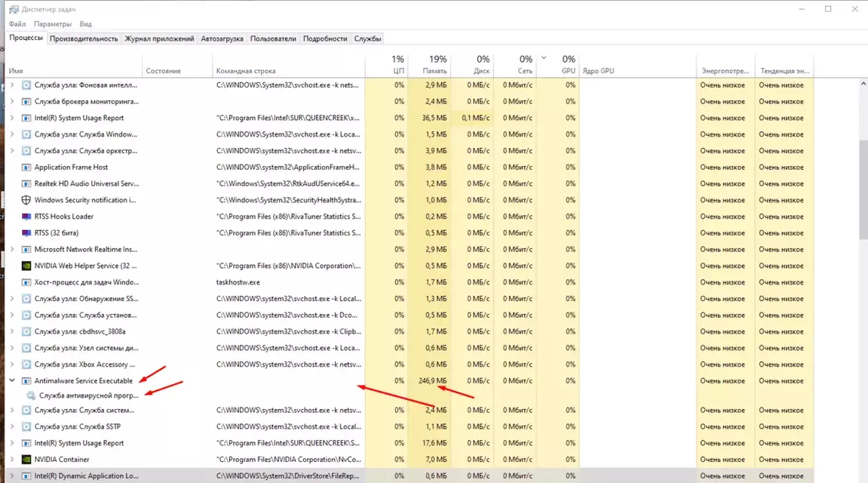Click the Intel Dynamic Application Loader icon
The width and height of the screenshot is (868, 483).
point(26,475)
